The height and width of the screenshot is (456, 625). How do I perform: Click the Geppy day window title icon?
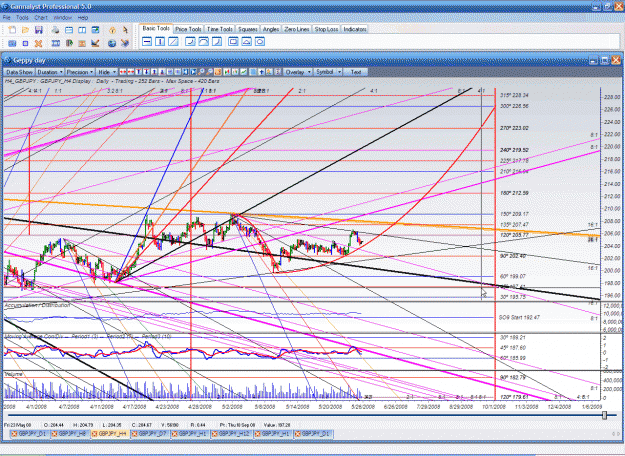coord(8,61)
